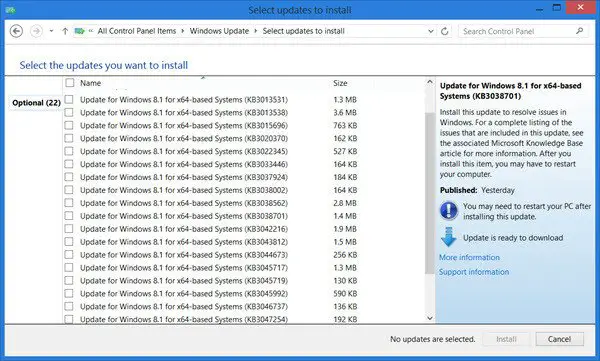Open the Support information link
Screen dimensions: 600x361
pyautogui.click(x=474, y=272)
